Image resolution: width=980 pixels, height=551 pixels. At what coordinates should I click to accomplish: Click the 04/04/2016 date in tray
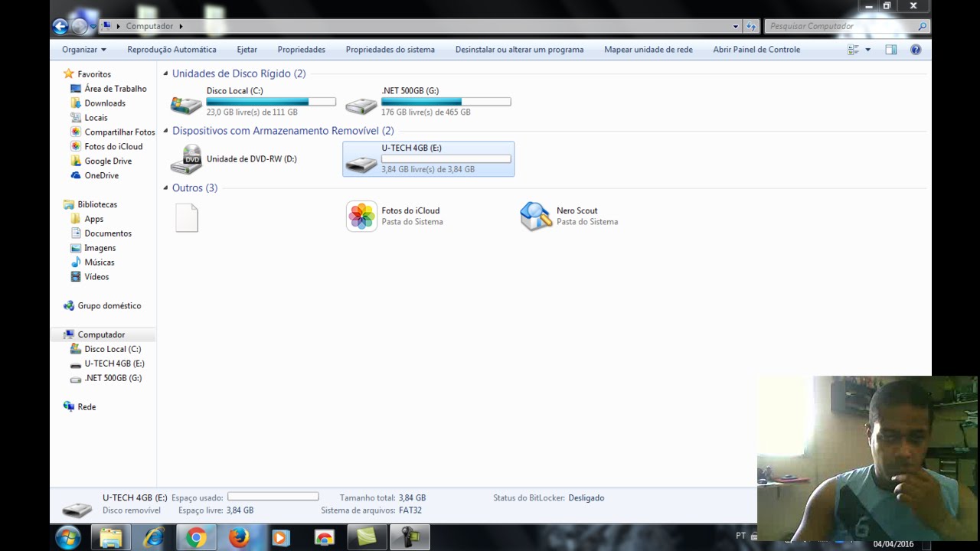pos(893,544)
